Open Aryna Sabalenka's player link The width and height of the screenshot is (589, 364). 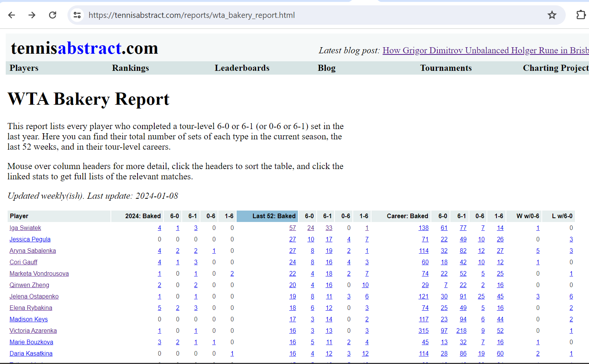(x=33, y=251)
